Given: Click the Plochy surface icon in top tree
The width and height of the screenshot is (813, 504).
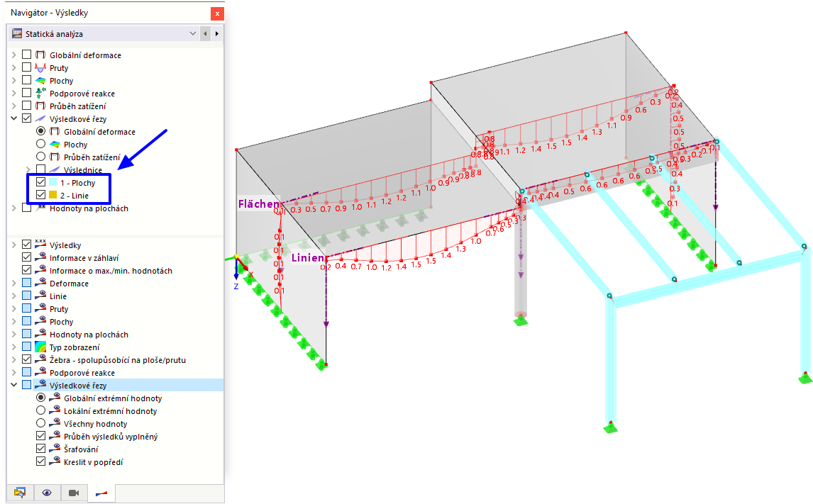Looking at the screenshot, I should pyautogui.click(x=40, y=80).
